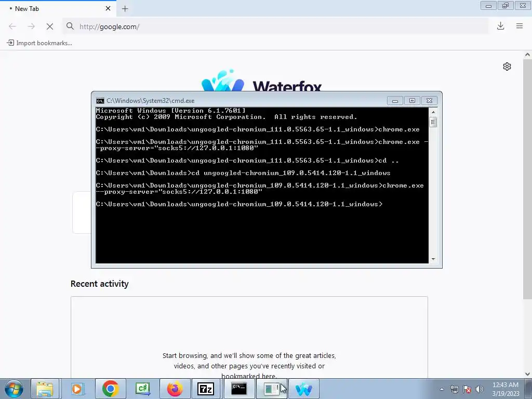Viewport: 532px width, 399px height.
Task: Show hidden system tray icons
Action: (442, 389)
